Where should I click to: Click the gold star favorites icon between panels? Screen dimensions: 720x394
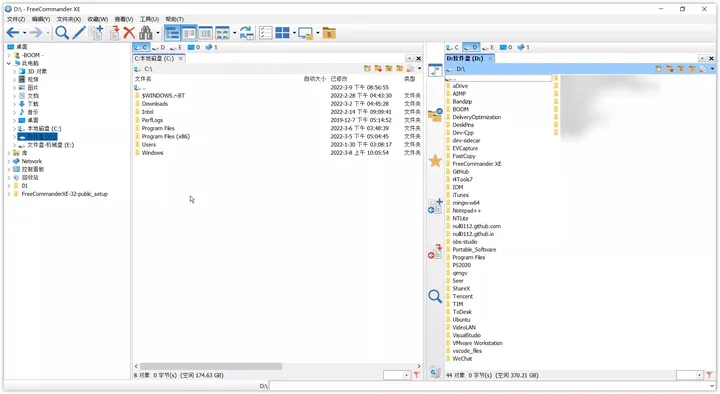pyautogui.click(x=435, y=161)
